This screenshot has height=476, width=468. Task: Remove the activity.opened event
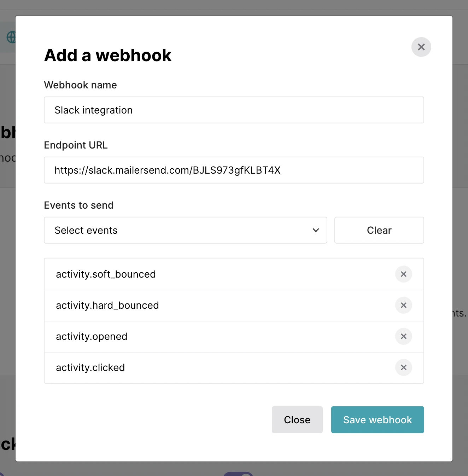tap(403, 336)
